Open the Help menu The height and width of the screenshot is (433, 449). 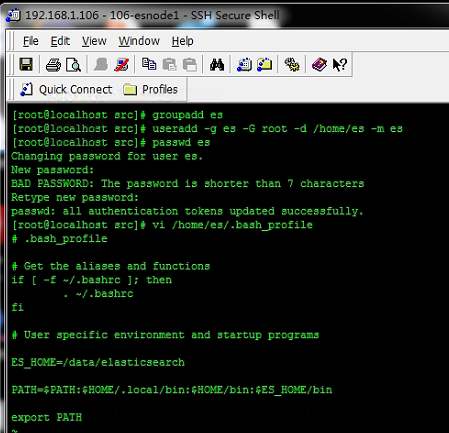[x=182, y=41]
